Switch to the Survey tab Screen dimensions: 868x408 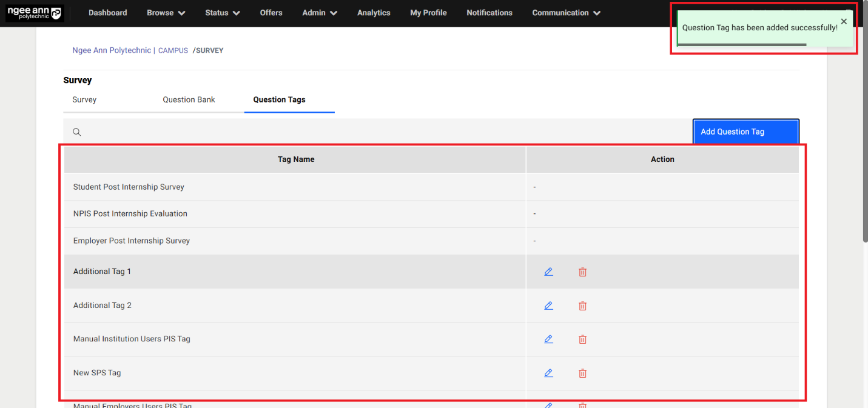84,99
